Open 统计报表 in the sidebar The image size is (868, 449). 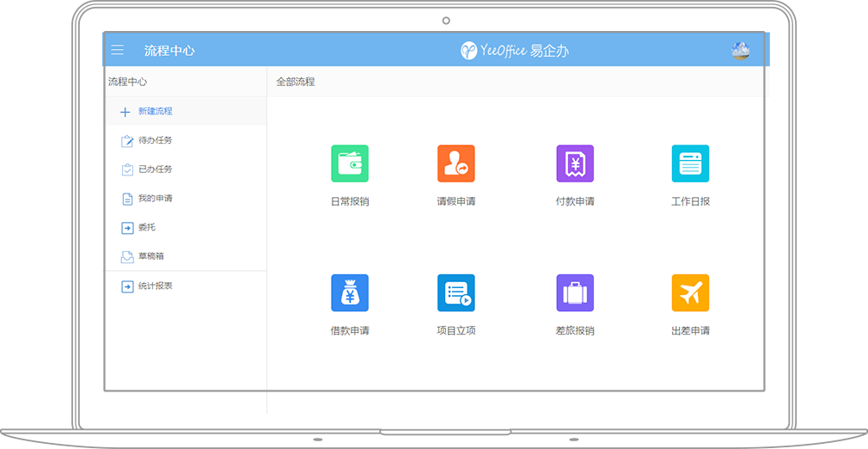[x=155, y=286]
